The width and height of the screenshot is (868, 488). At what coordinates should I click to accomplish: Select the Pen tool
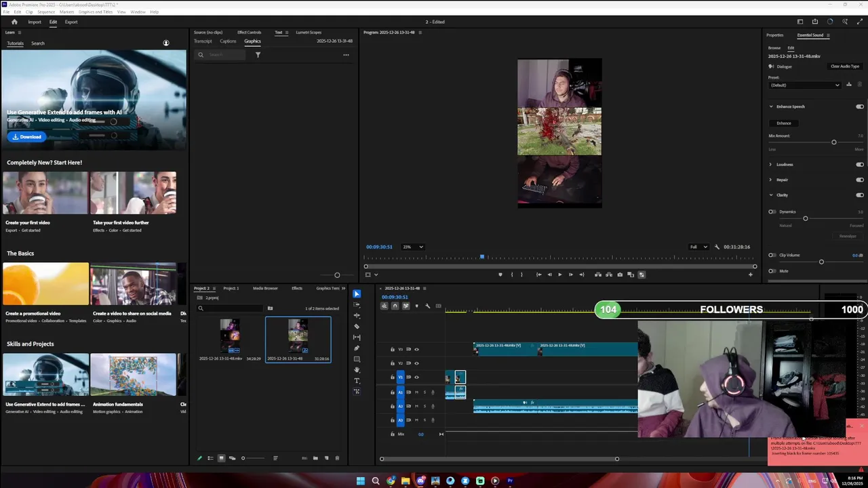click(x=357, y=348)
